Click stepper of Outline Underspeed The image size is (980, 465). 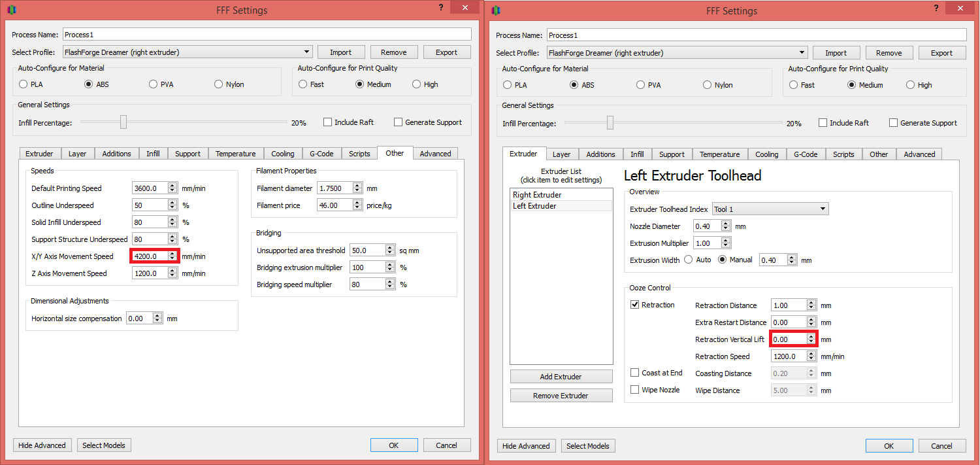tap(172, 205)
